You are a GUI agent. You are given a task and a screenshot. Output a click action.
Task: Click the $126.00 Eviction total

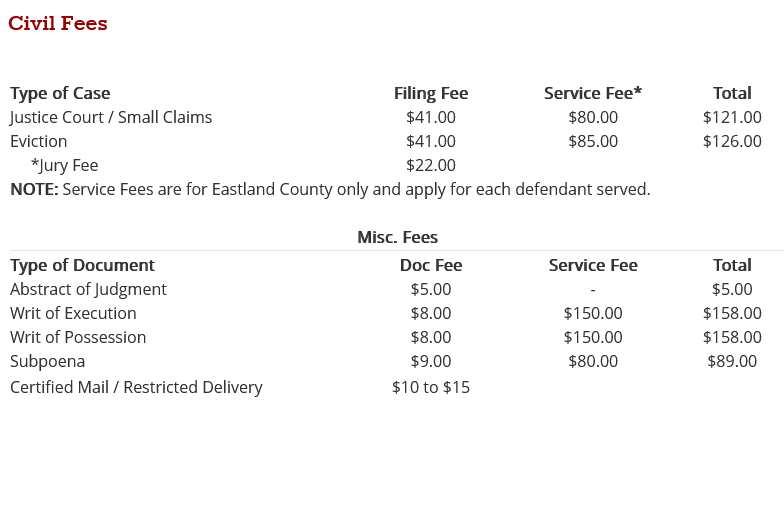click(x=732, y=141)
